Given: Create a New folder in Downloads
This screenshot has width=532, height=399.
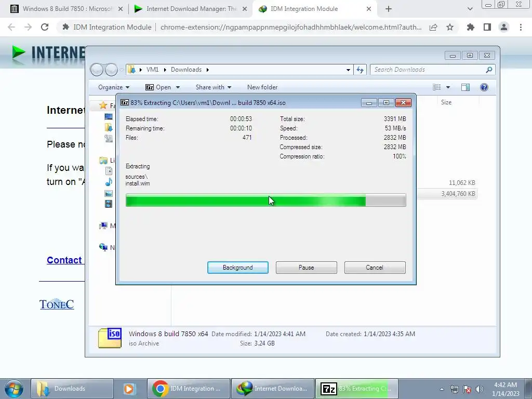Looking at the screenshot, I should click(x=262, y=87).
